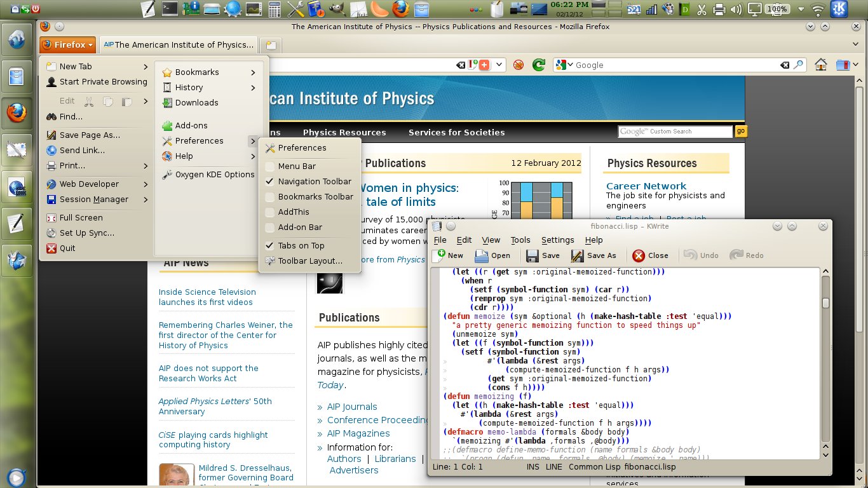Launch GIMP from the top panel

(x=337, y=9)
